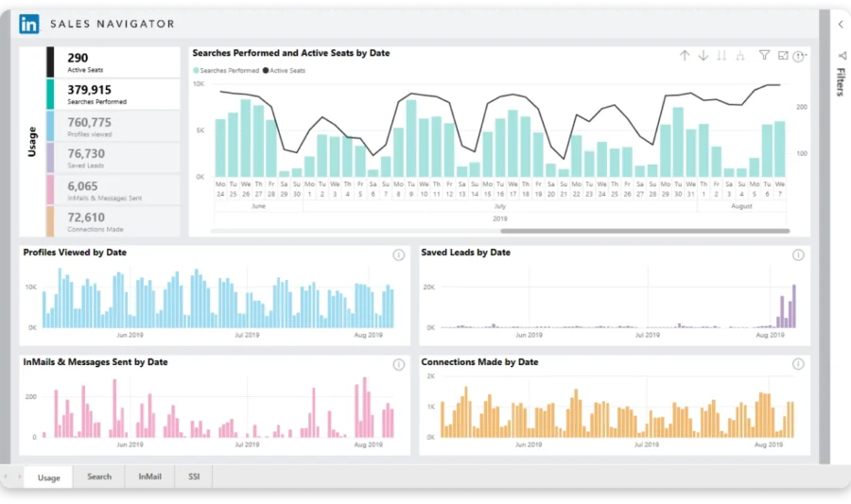Click the chart horizontal scrollbar thumb
The image size is (851, 504).
645,231
